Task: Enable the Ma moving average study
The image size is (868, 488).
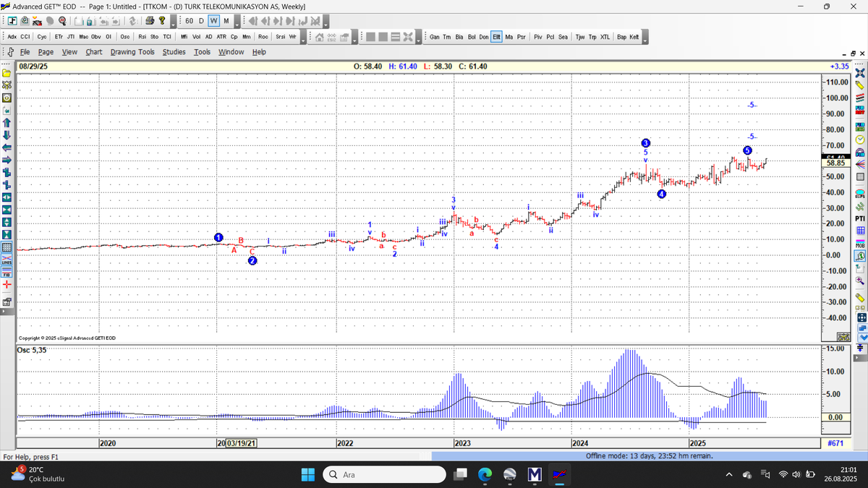Action: (509, 35)
